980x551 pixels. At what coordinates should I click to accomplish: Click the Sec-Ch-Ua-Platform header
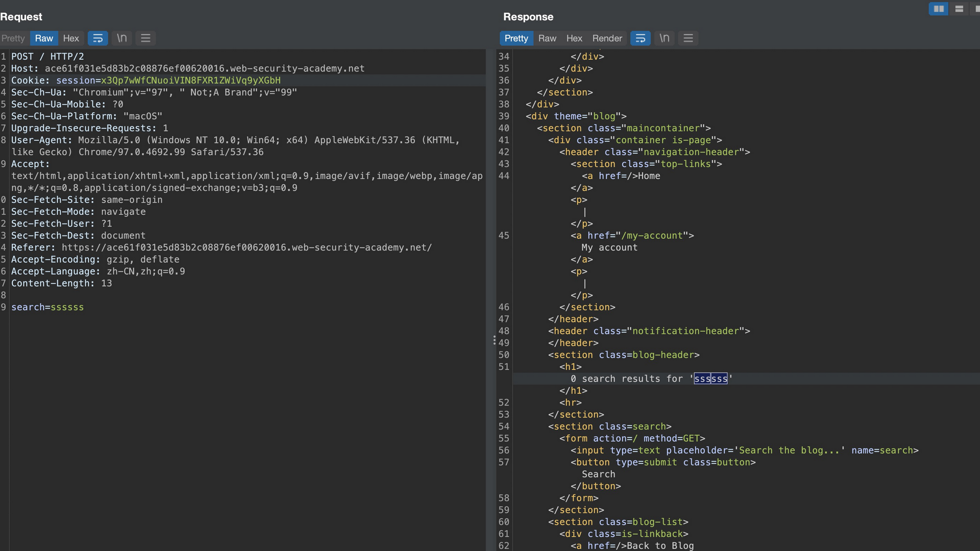tap(87, 116)
